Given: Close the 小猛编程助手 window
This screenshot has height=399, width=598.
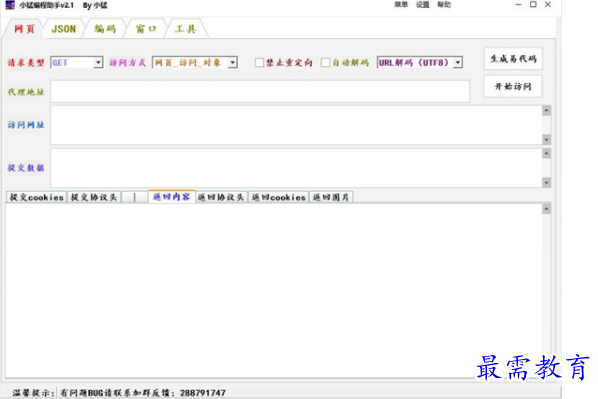Looking at the screenshot, I should (548, 5).
